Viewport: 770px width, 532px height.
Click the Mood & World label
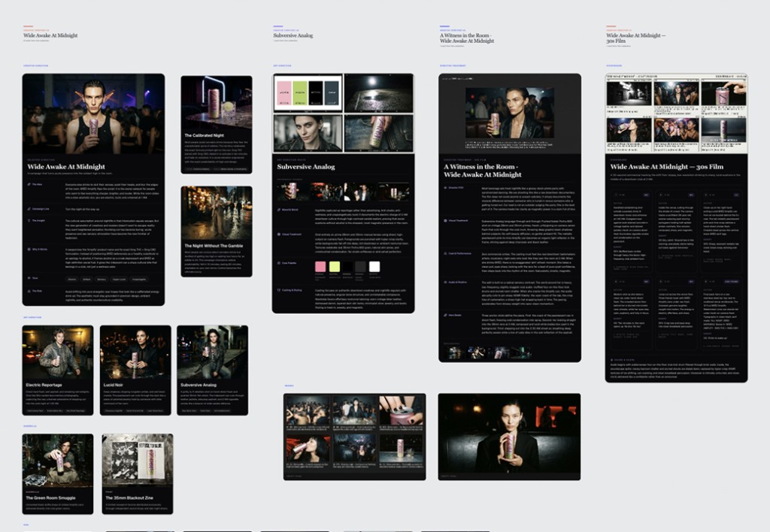pyautogui.click(x=290, y=210)
